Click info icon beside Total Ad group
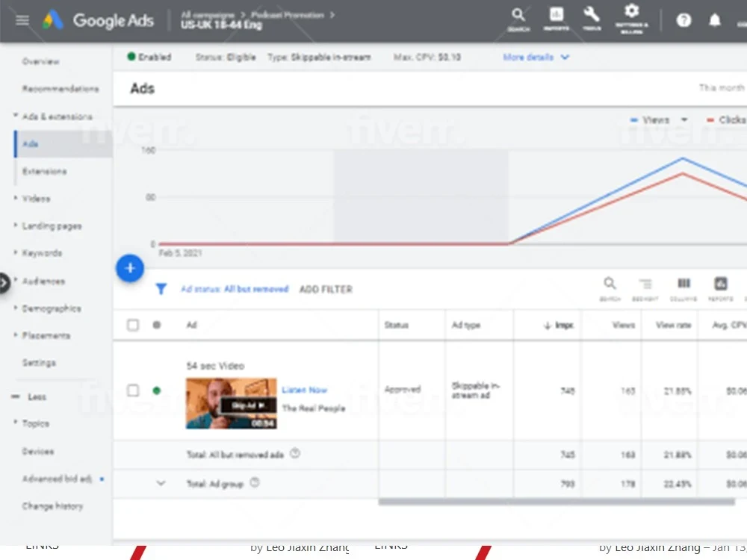This screenshot has height=560, width=747. click(255, 482)
